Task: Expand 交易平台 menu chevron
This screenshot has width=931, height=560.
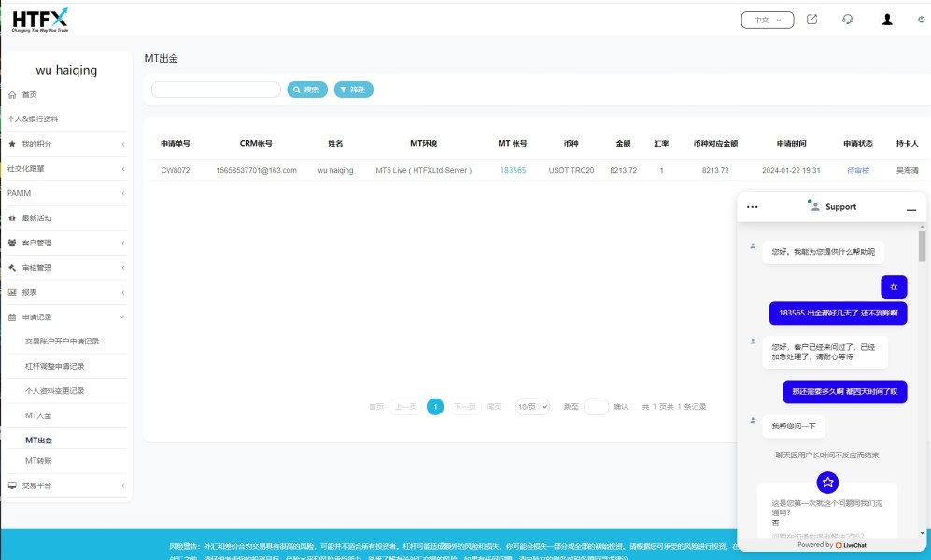Action: [x=123, y=485]
